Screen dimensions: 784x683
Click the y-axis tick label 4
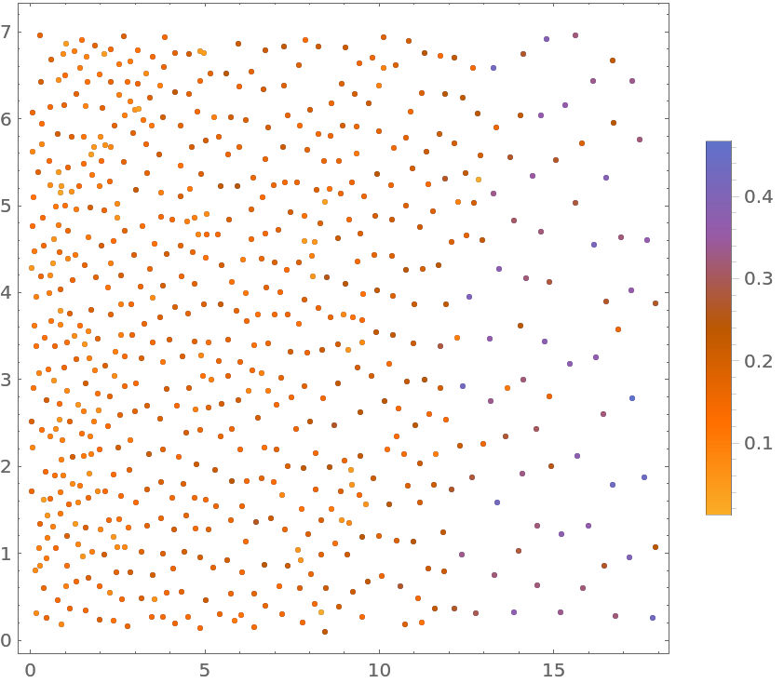(7, 292)
